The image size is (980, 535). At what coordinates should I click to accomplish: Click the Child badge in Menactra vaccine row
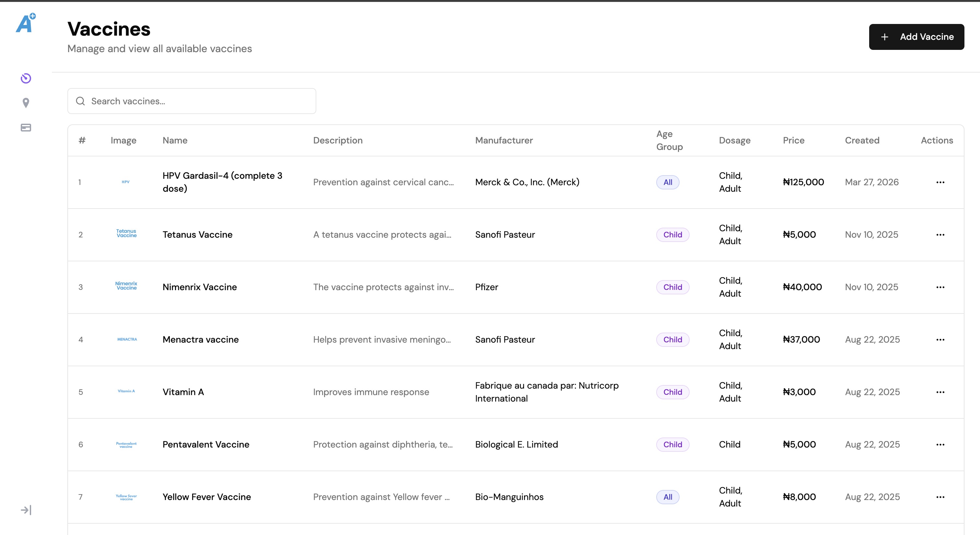coord(672,339)
